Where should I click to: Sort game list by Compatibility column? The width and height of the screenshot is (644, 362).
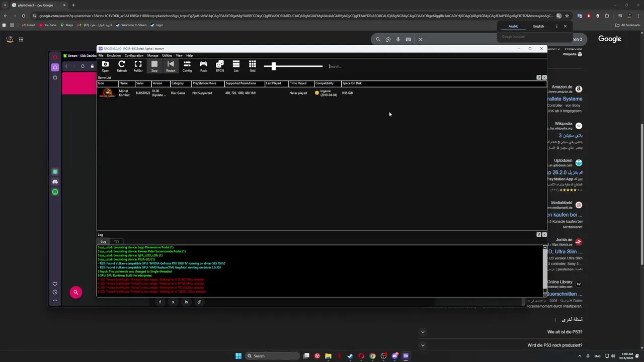[328, 83]
